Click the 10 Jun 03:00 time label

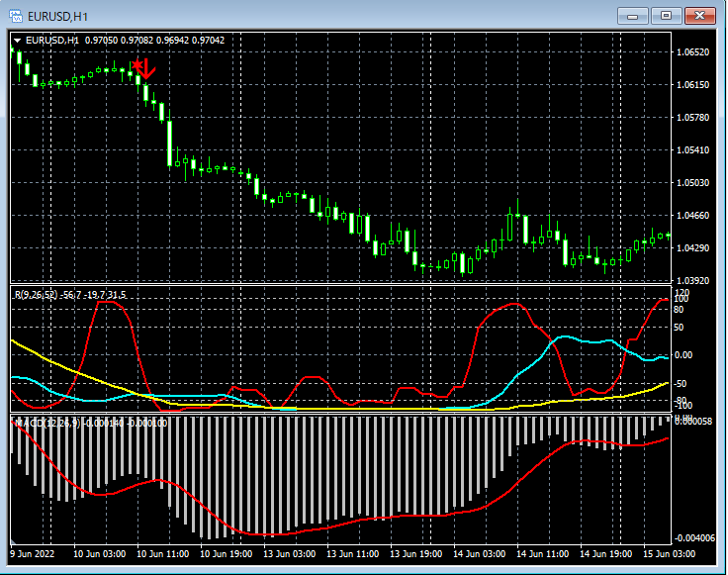pyautogui.click(x=99, y=553)
